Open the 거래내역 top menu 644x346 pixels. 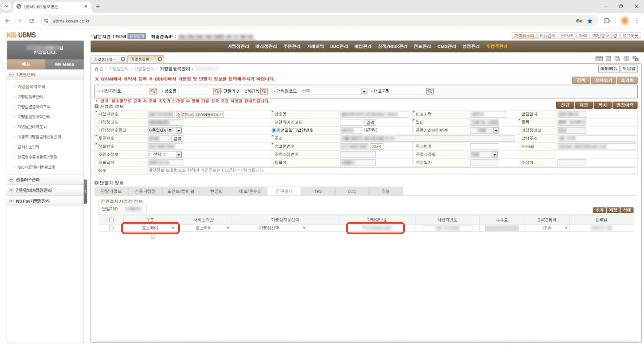tap(315, 46)
